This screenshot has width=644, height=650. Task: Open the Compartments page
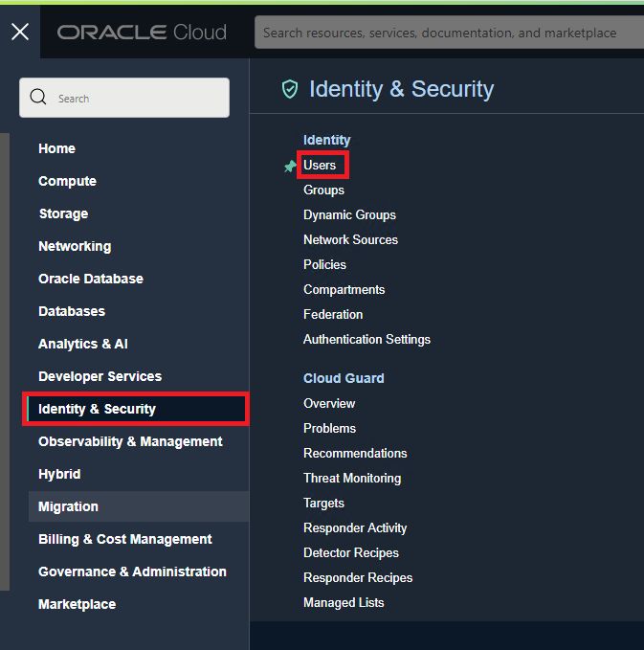(344, 289)
